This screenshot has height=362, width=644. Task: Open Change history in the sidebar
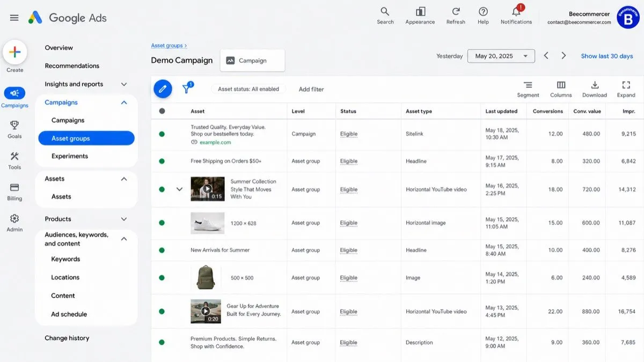point(67,338)
